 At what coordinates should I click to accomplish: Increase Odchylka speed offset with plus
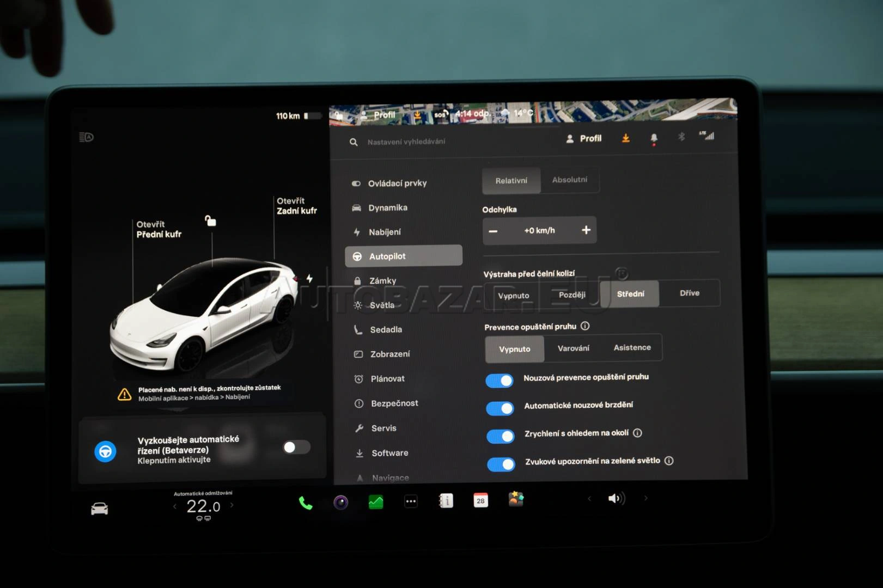586,230
